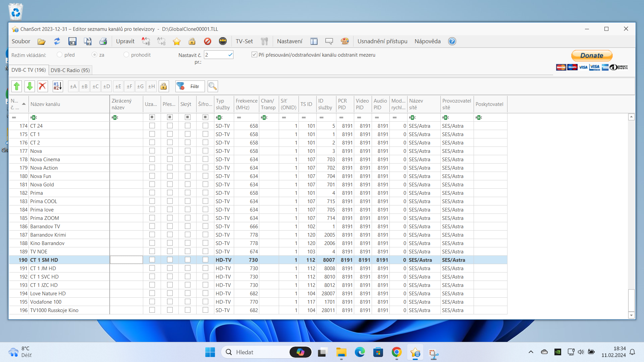The image size is (644, 362).
Task: Open the TV-Set menu
Action: point(244,41)
